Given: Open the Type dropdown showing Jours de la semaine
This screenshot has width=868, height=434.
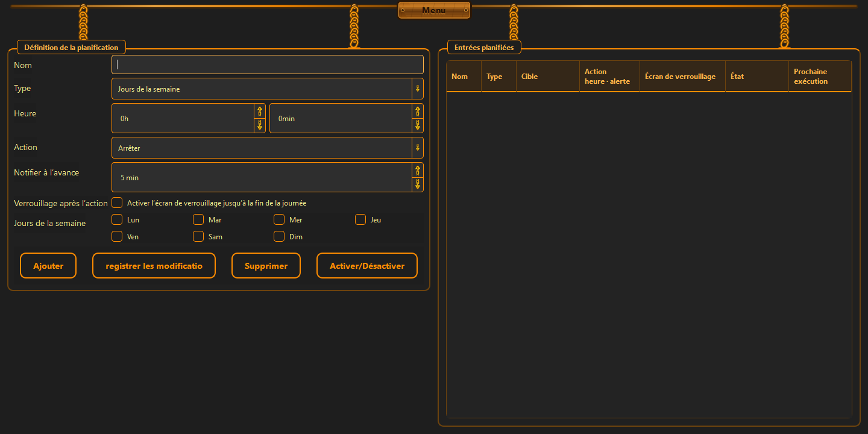Looking at the screenshot, I should (x=268, y=89).
